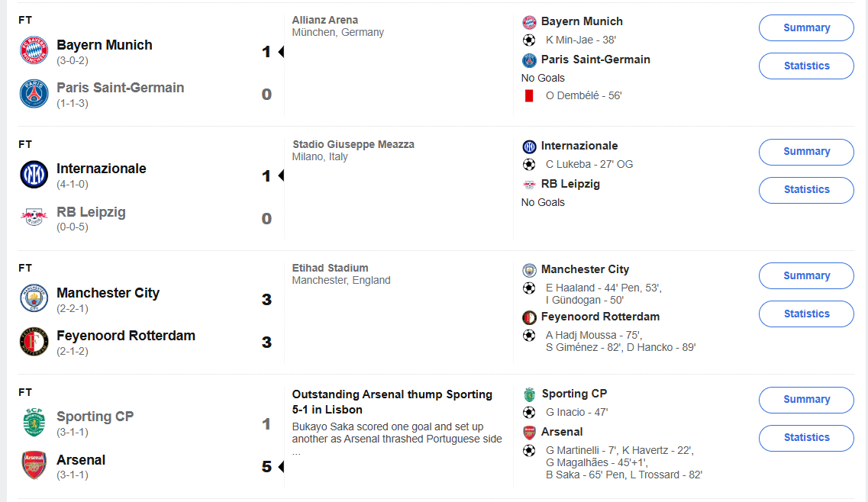
Task: Click the Manchester City team name in the scoreboard
Action: coord(108,293)
